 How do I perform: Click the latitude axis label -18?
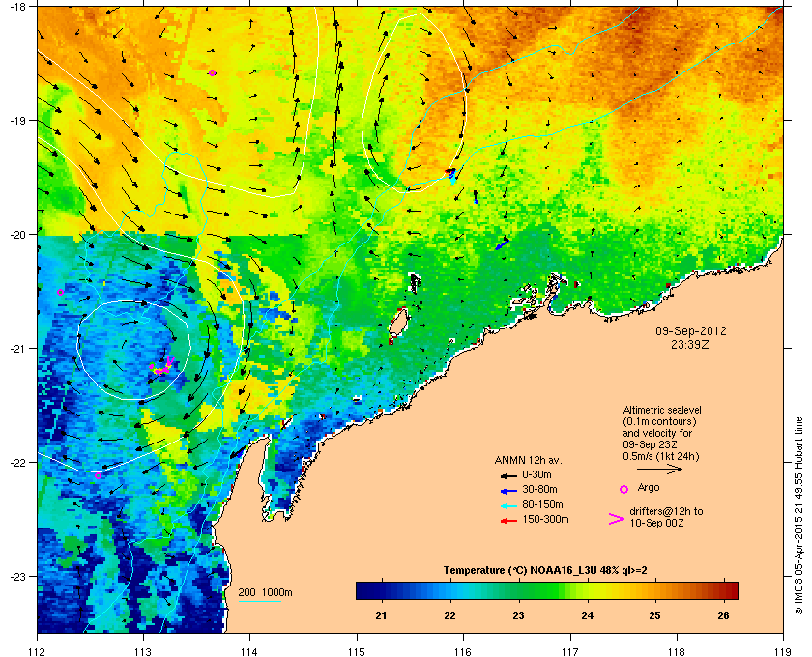pyautogui.click(x=17, y=6)
